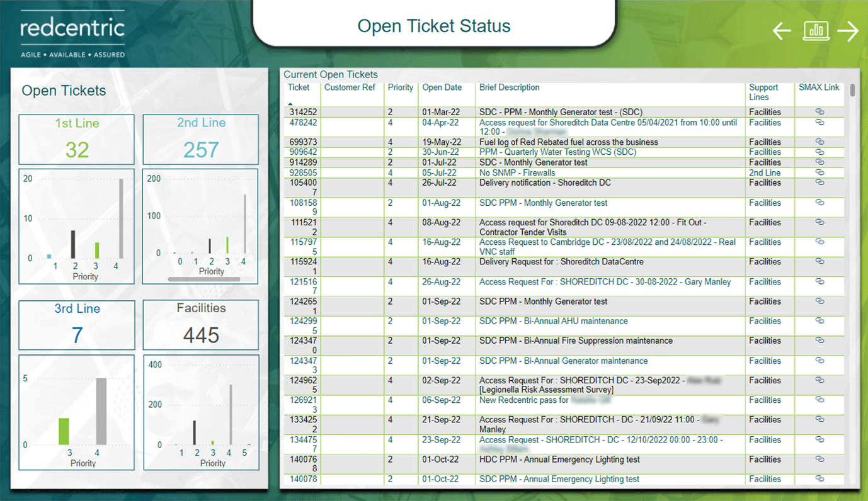
Task: Open SMAX link for Legionella Risk Assessment ticket
Action: tap(819, 380)
